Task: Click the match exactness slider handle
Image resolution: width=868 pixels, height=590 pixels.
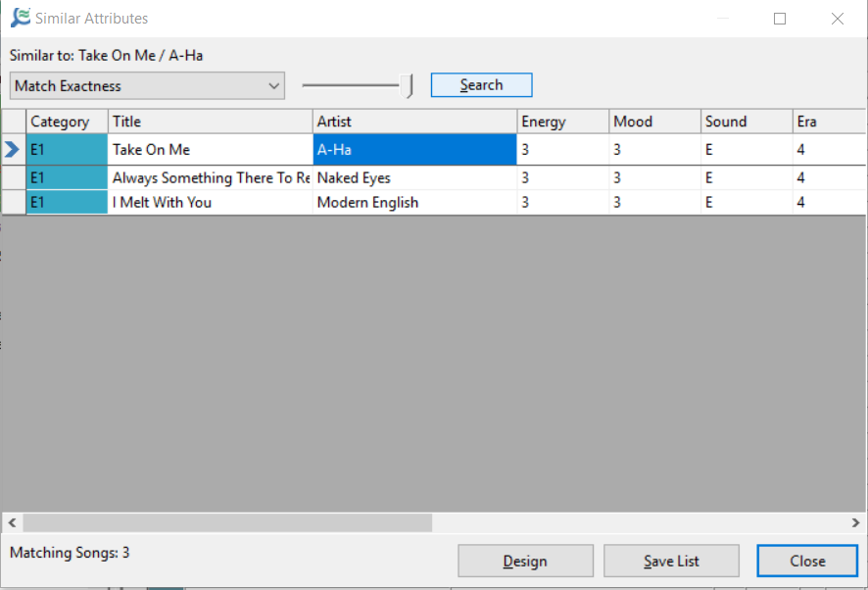Action: 408,86
